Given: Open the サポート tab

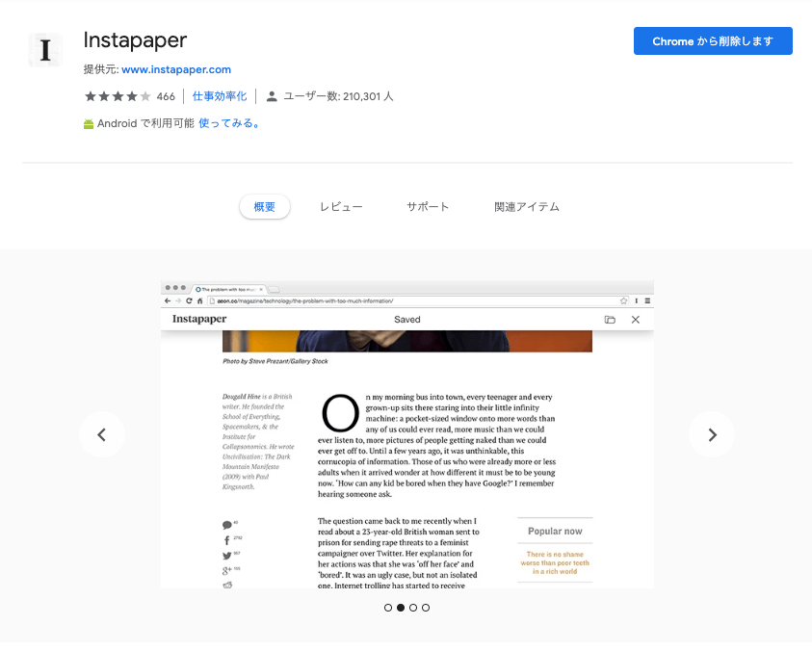Looking at the screenshot, I should 428,207.
